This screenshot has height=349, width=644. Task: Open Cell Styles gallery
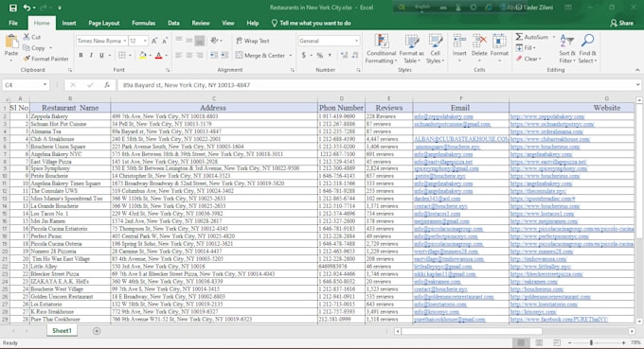[435, 49]
